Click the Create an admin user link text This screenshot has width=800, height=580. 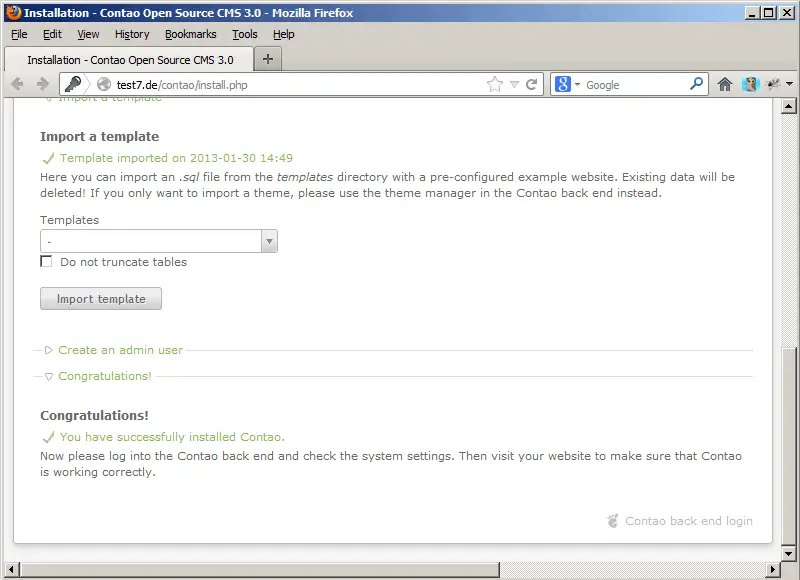(x=120, y=350)
